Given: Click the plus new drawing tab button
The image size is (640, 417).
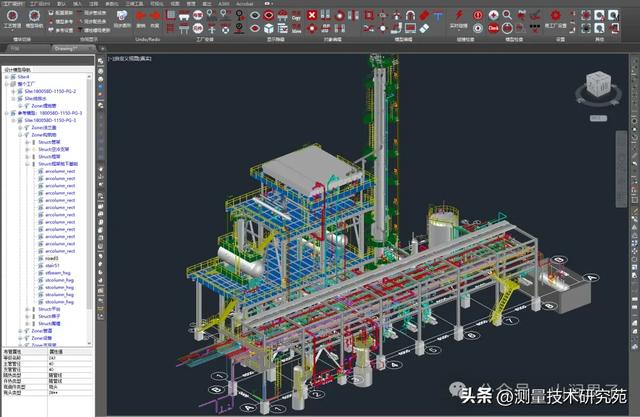Looking at the screenshot, I should (102, 48).
